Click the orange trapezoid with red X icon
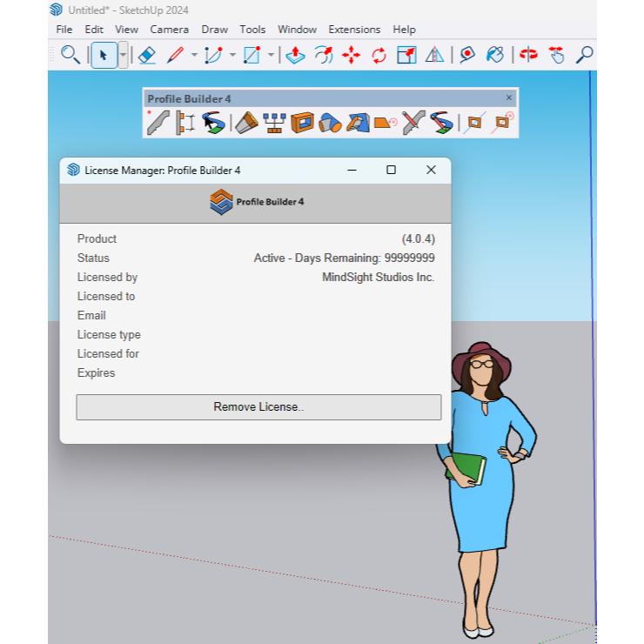 coord(386,123)
